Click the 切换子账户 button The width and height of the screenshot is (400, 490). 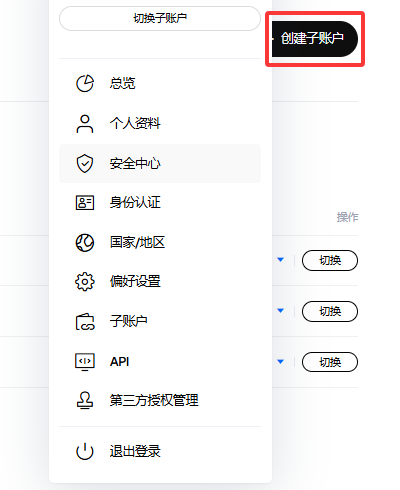[x=160, y=18]
